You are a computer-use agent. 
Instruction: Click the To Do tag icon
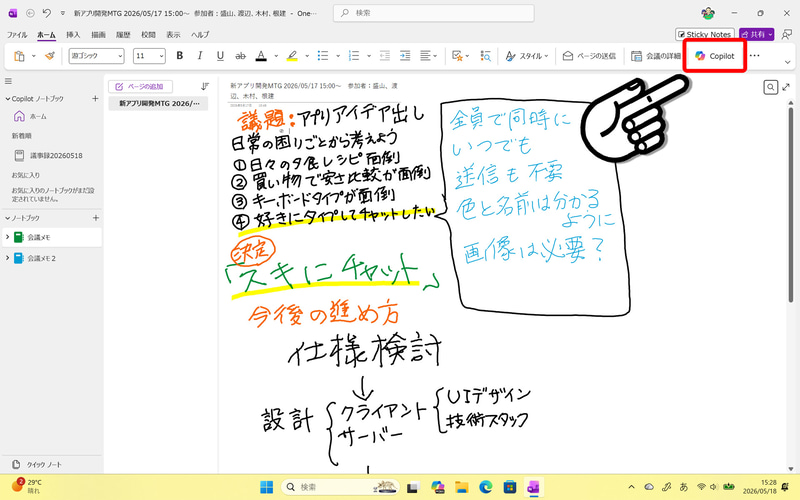pyautogui.click(x=457, y=56)
